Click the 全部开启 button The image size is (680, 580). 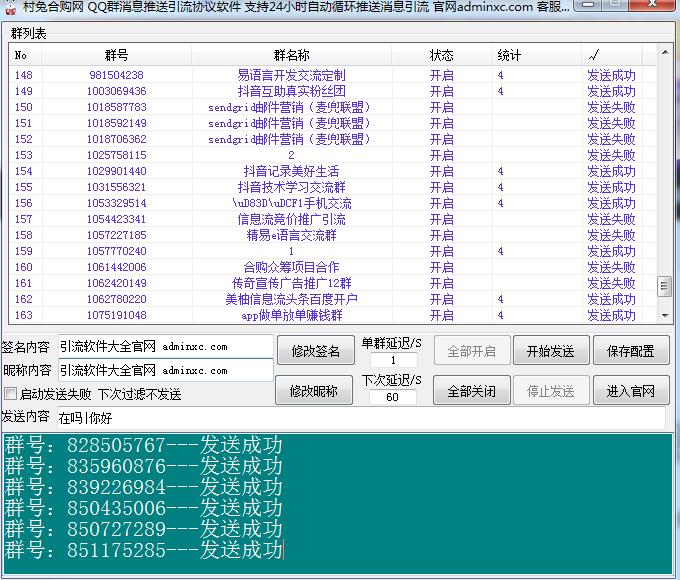[471, 350]
